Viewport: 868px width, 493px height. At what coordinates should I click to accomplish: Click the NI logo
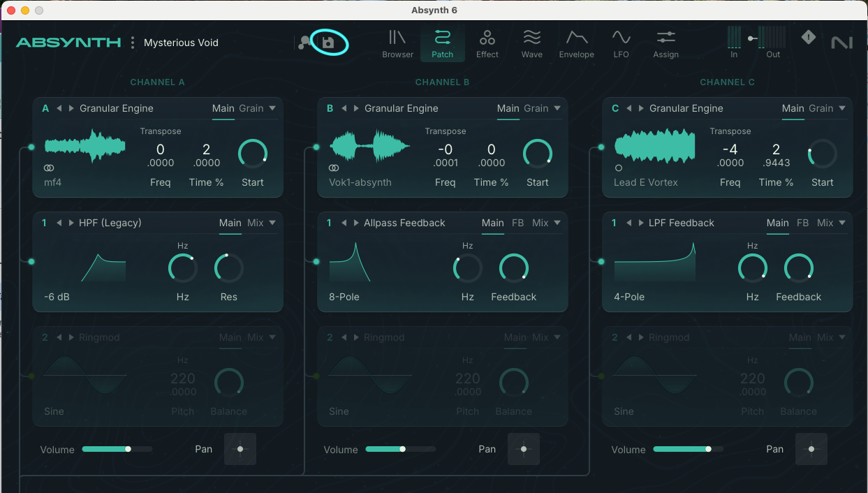pos(842,43)
